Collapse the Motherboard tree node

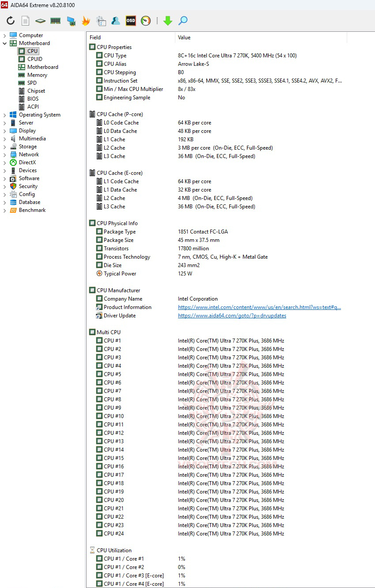click(x=5, y=43)
